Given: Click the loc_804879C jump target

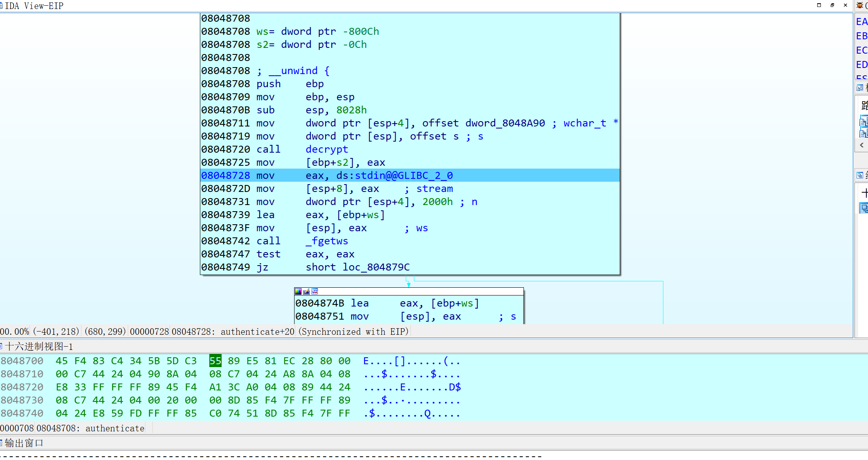Looking at the screenshot, I should pos(376,267).
